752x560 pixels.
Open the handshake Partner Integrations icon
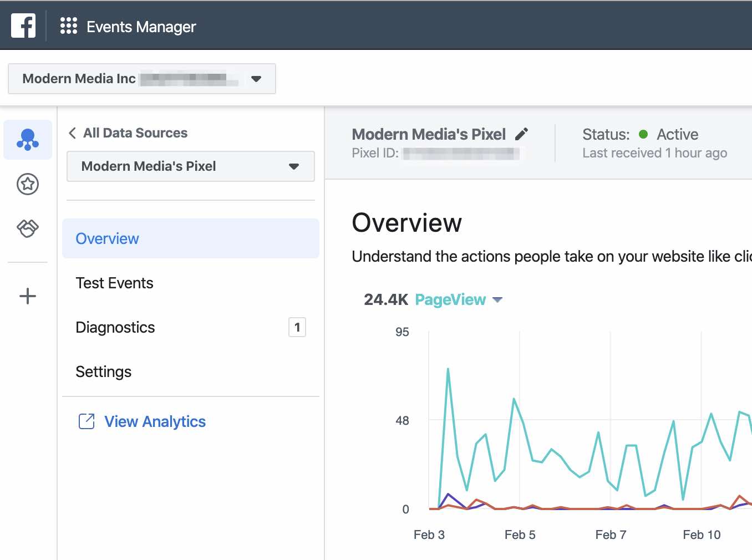(x=28, y=228)
